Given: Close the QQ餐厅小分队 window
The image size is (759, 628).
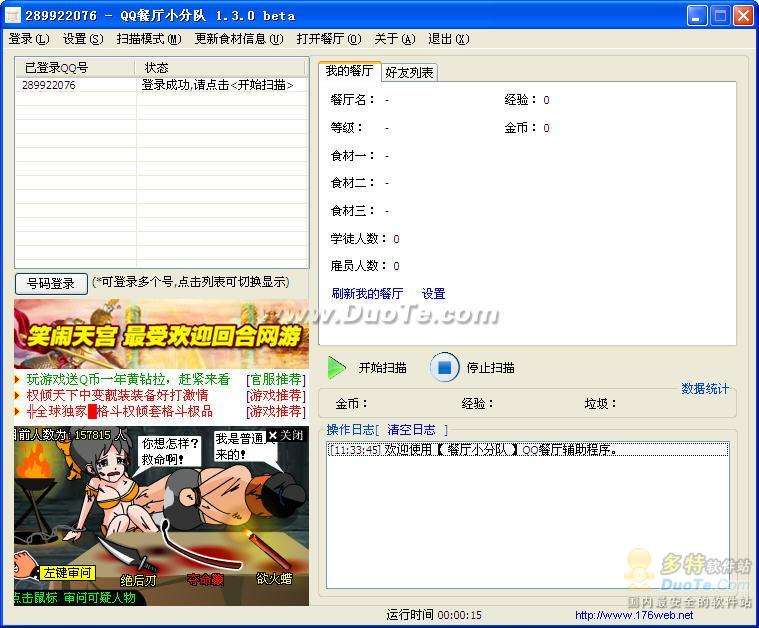Looking at the screenshot, I should 743,16.
